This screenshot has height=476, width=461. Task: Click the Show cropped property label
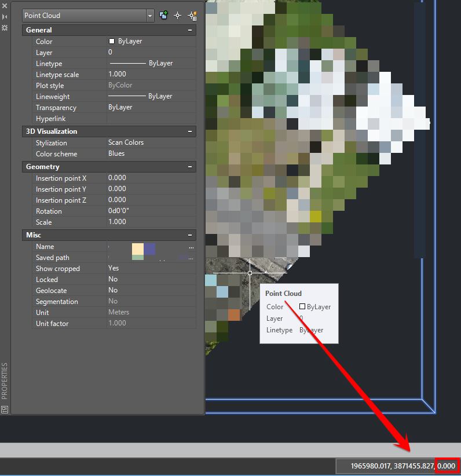tap(58, 269)
